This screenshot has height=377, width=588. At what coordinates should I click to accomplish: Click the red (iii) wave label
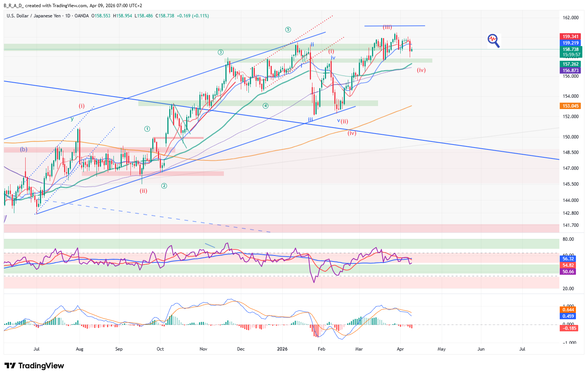(x=387, y=27)
